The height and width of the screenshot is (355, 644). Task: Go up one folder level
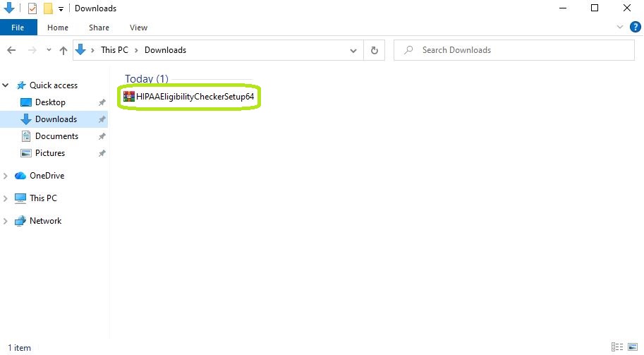pos(63,50)
